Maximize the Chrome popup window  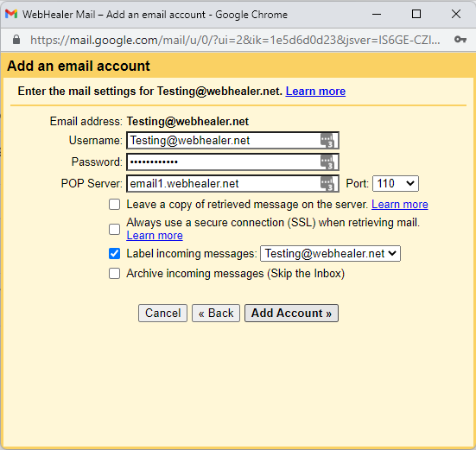pos(416,14)
